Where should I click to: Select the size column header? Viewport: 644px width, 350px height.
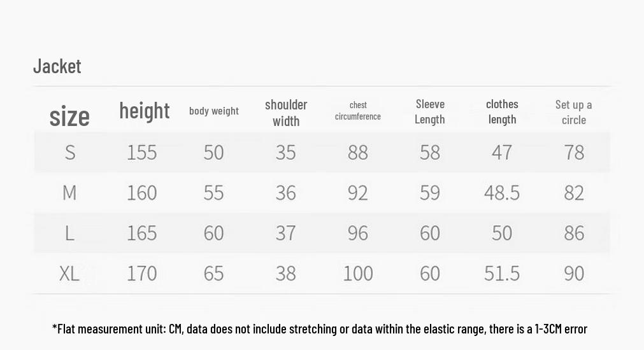69,116
